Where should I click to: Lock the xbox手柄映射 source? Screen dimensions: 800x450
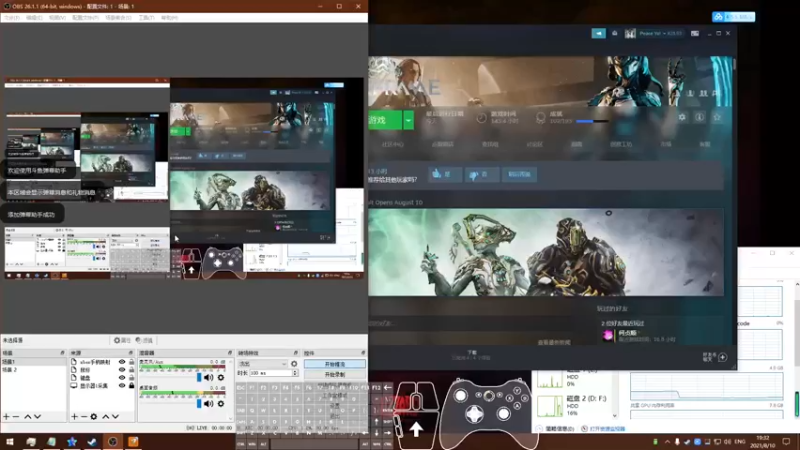tap(132, 362)
